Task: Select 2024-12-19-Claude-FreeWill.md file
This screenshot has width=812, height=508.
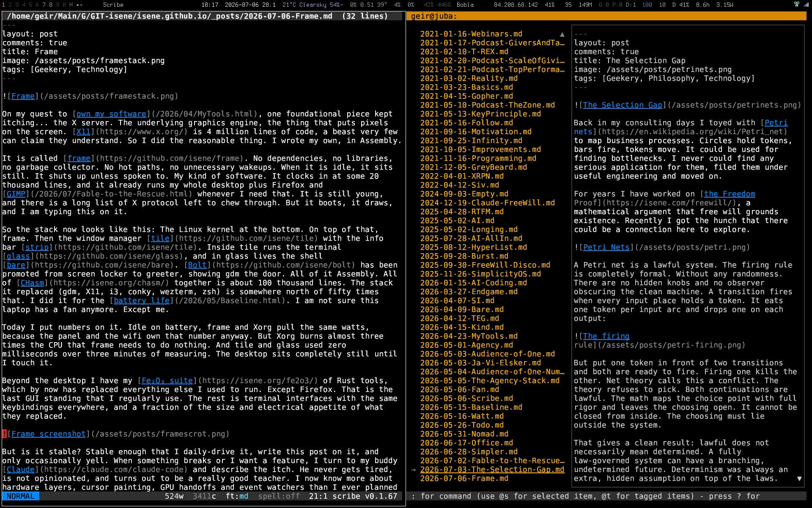Action: coord(487,203)
